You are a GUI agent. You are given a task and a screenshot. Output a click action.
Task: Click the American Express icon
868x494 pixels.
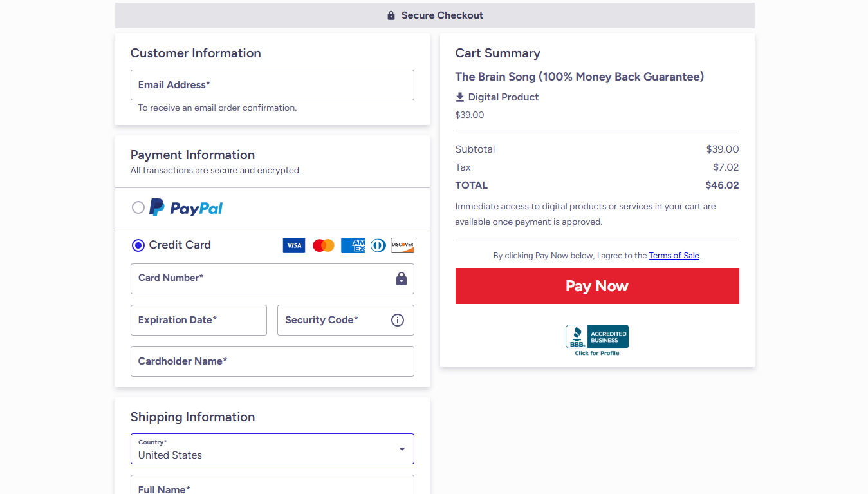(353, 245)
